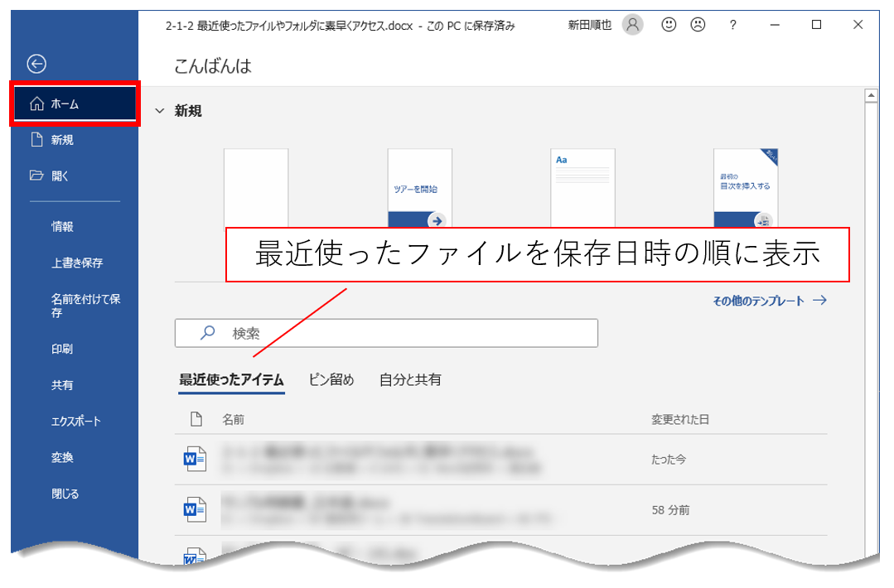The height and width of the screenshot is (588, 894).
Task: Select the blank document template thumbnail
Action: coord(256,186)
